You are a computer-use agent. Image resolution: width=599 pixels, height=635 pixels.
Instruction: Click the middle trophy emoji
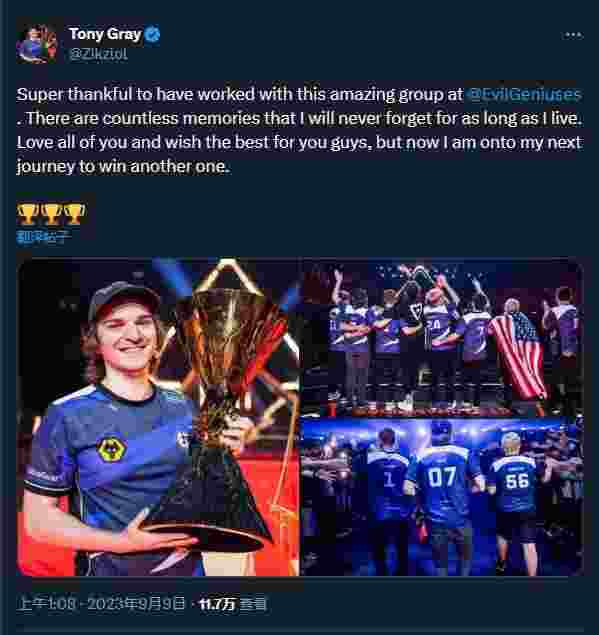51,214
